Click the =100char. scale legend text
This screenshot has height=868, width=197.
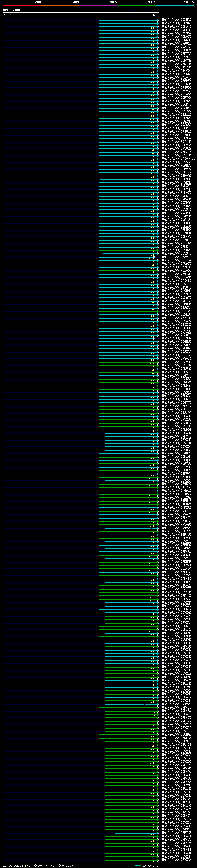150,866
